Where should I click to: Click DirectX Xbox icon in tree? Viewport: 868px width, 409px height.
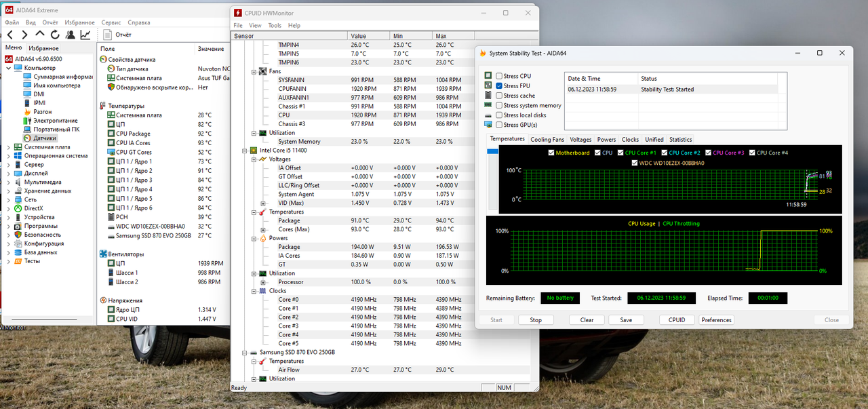tap(18, 208)
